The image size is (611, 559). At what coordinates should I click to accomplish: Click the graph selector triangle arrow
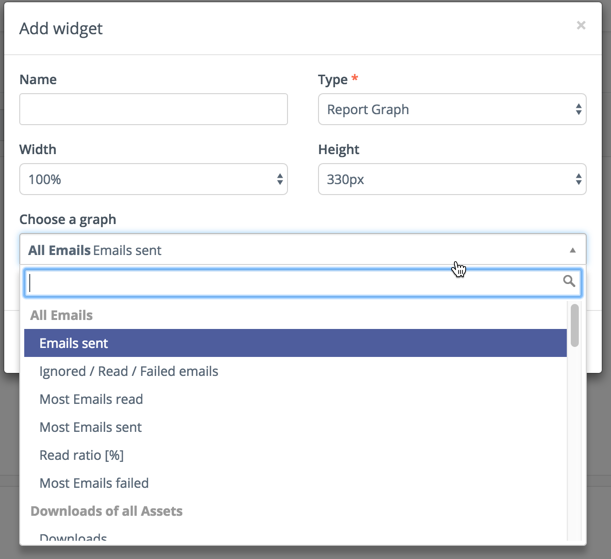[x=573, y=250]
